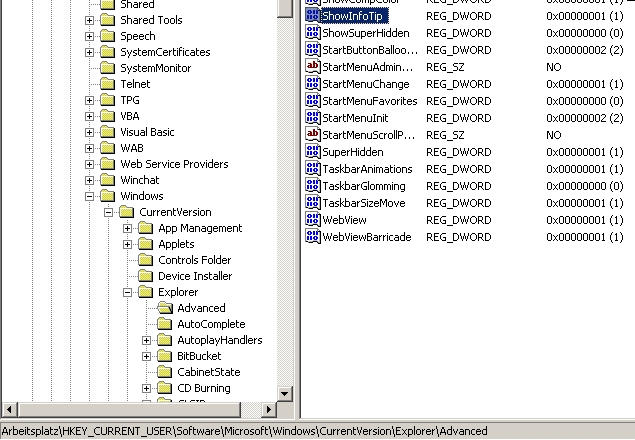Expand the SystemCertificates key

89,52
